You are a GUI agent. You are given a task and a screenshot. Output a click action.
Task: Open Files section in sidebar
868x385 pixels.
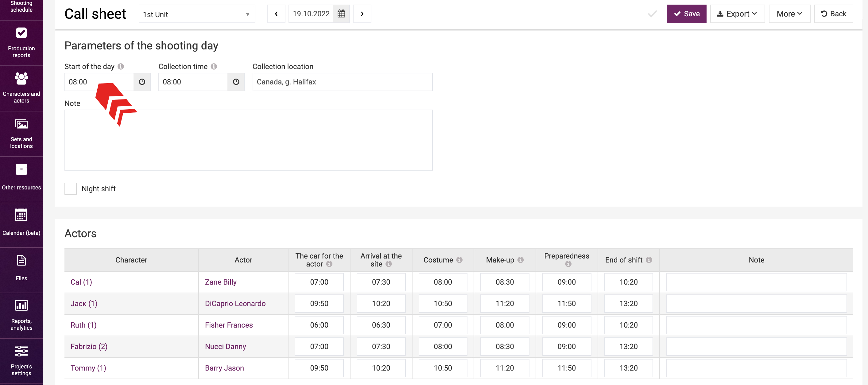pos(21,270)
